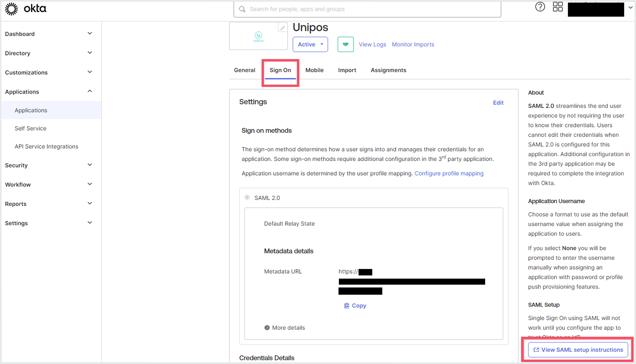This screenshot has height=364, width=636.
Task: Click the Metadata details heading
Action: tap(289, 251)
